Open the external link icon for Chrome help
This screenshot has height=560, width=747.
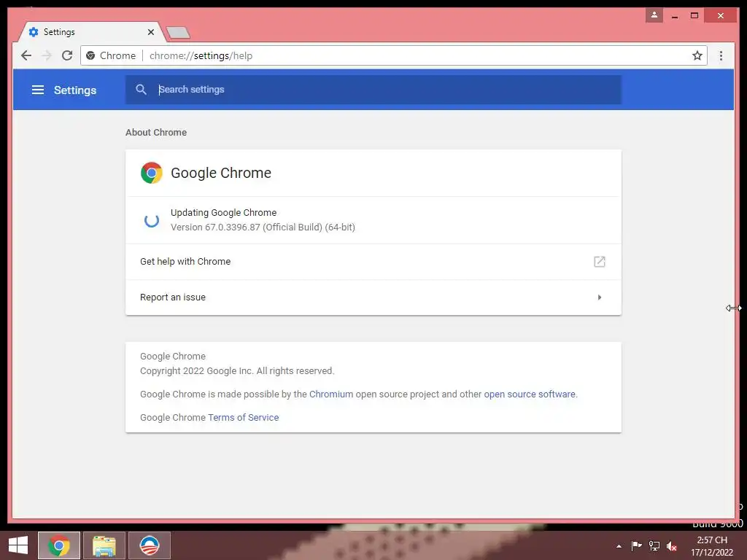click(x=600, y=262)
